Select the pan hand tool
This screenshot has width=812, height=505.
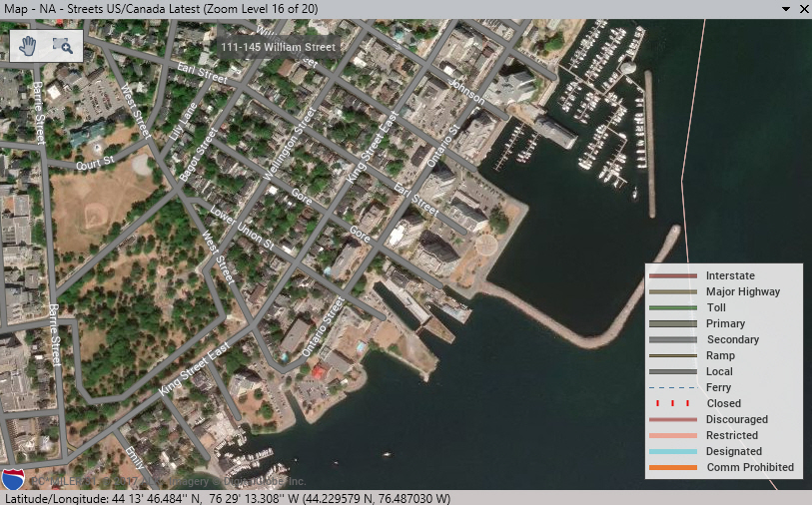pos(29,45)
